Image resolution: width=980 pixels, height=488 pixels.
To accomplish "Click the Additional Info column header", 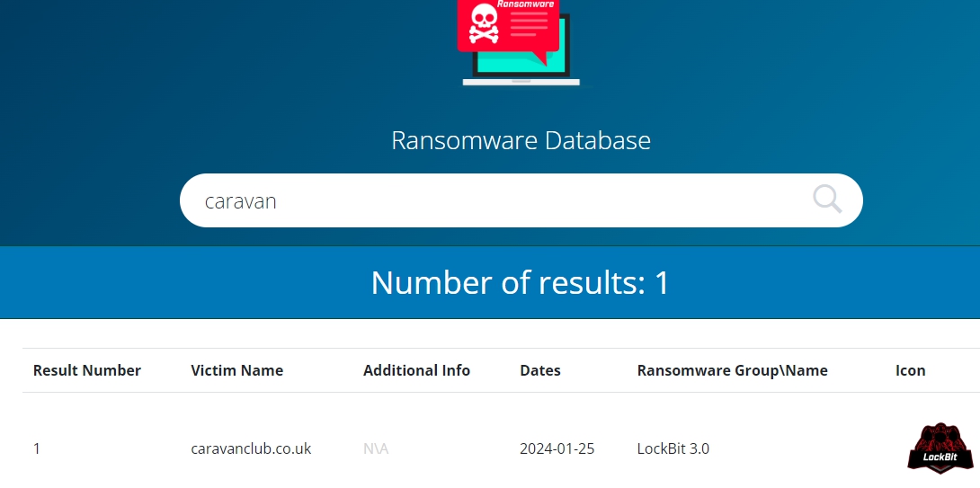I will (x=416, y=370).
